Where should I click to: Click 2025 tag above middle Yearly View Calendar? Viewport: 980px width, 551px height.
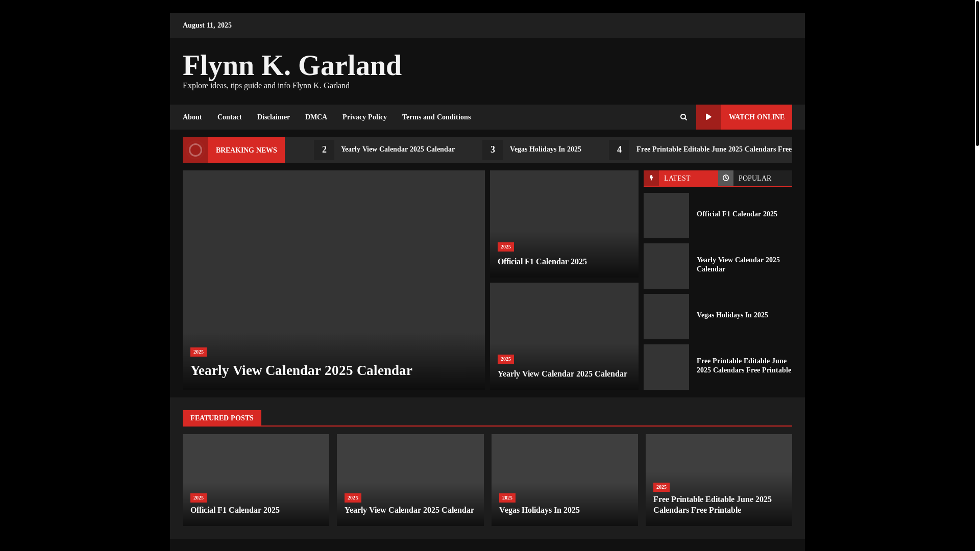click(506, 359)
